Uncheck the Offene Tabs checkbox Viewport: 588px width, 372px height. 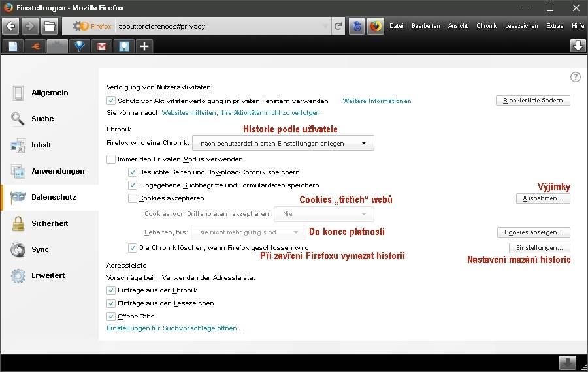point(110,317)
